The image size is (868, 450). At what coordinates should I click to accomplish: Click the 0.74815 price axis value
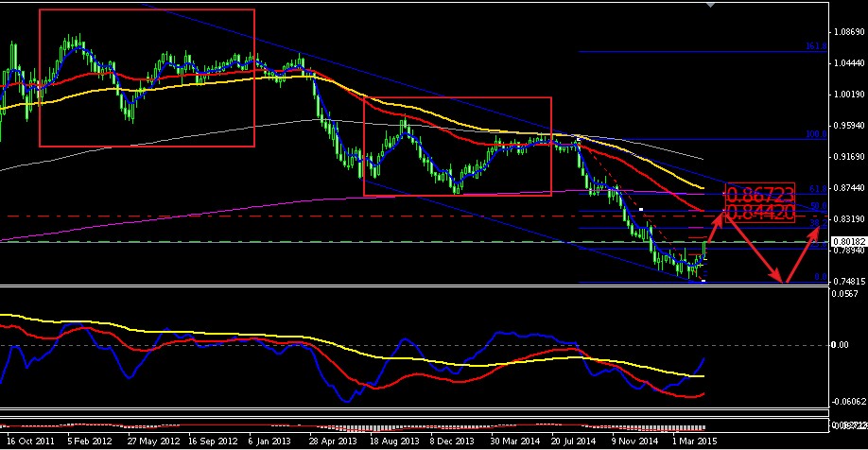point(850,281)
